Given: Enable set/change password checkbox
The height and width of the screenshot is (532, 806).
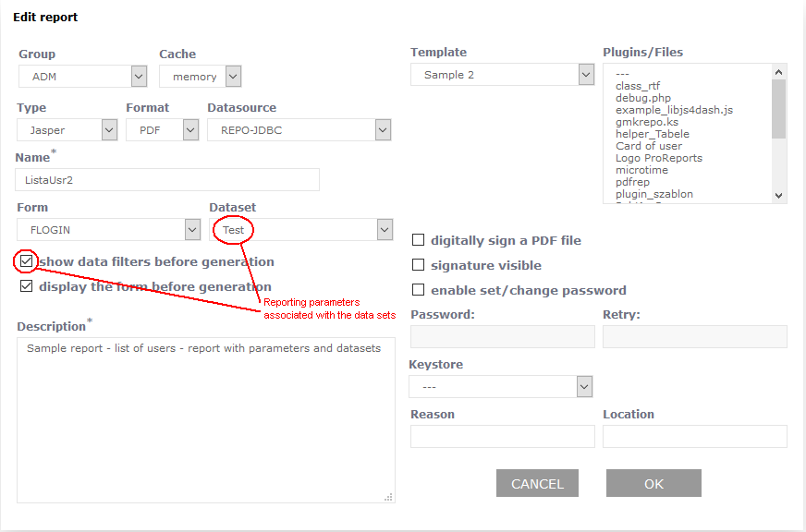Looking at the screenshot, I should [419, 290].
